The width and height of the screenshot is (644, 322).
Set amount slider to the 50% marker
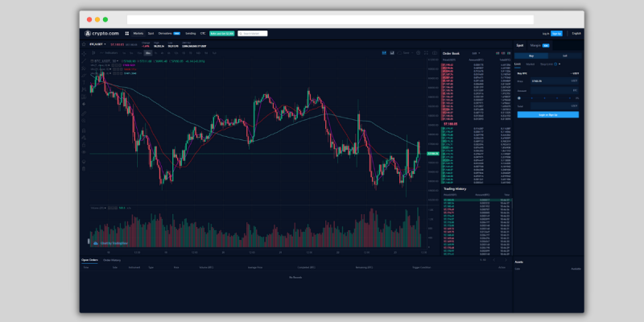[x=545, y=98]
